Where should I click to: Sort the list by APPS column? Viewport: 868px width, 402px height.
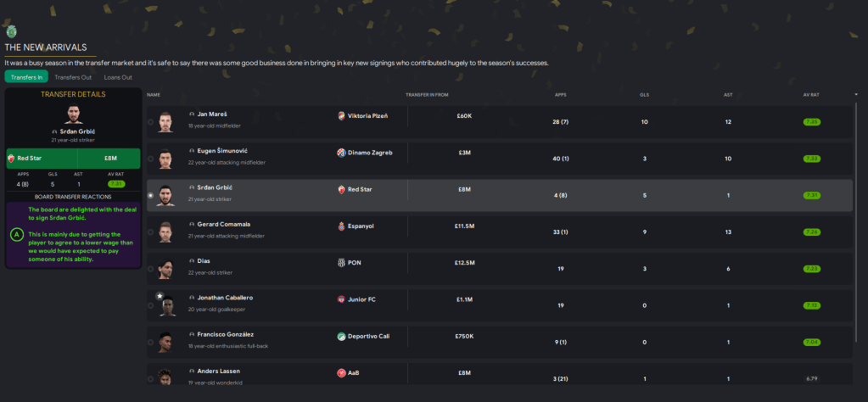560,94
